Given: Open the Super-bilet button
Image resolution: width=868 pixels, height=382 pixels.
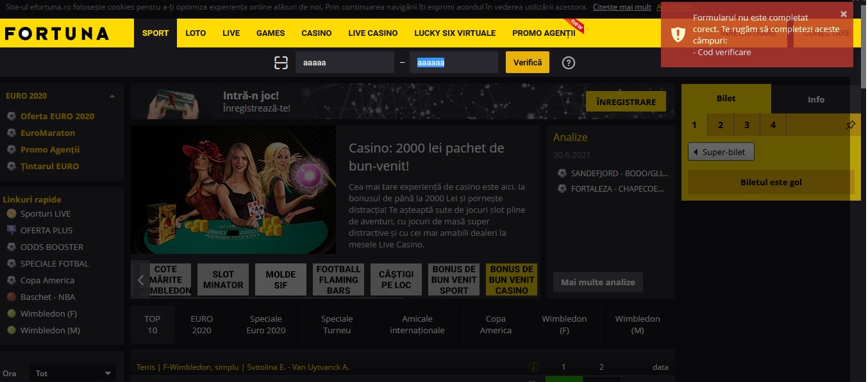Looking at the screenshot, I should (x=721, y=153).
